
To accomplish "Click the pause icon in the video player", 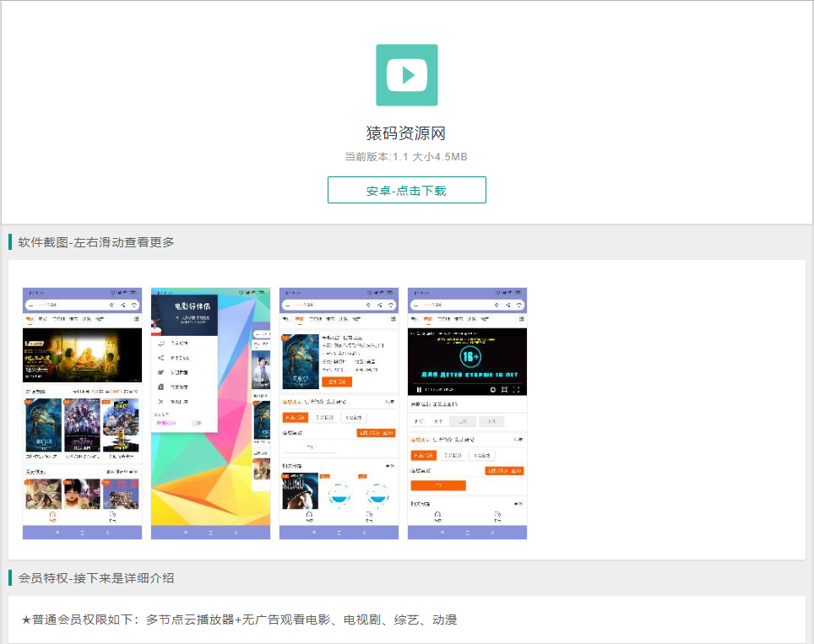I will [x=418, y=390].
